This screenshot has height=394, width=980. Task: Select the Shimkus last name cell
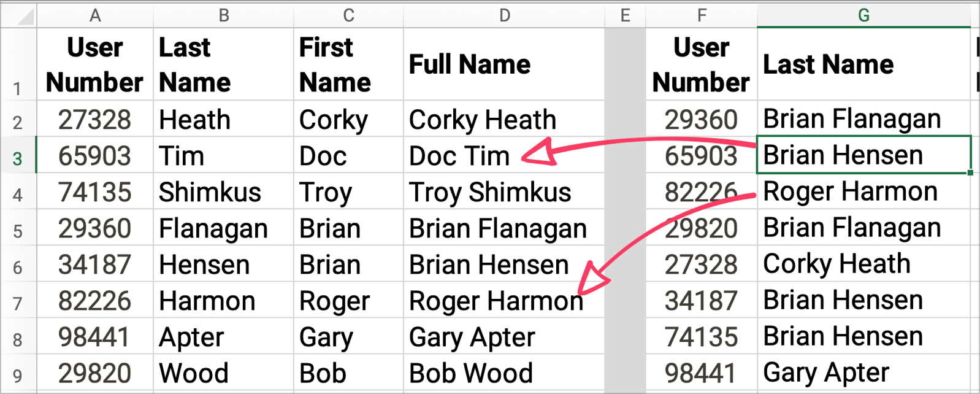(223, 191)
